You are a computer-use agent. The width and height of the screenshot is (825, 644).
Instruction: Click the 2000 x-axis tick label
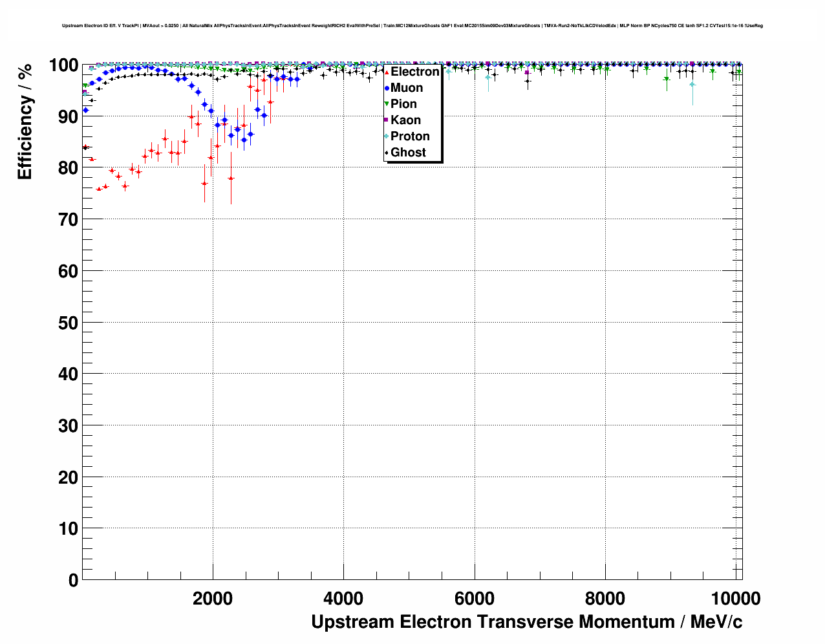pyautogui.click(x=213, y=599)
